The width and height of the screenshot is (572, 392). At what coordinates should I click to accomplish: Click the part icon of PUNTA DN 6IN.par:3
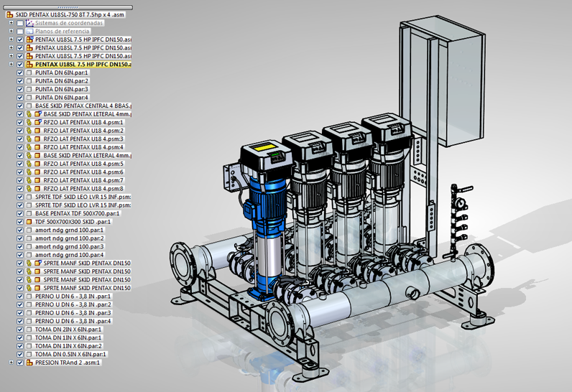coord(29,89)
